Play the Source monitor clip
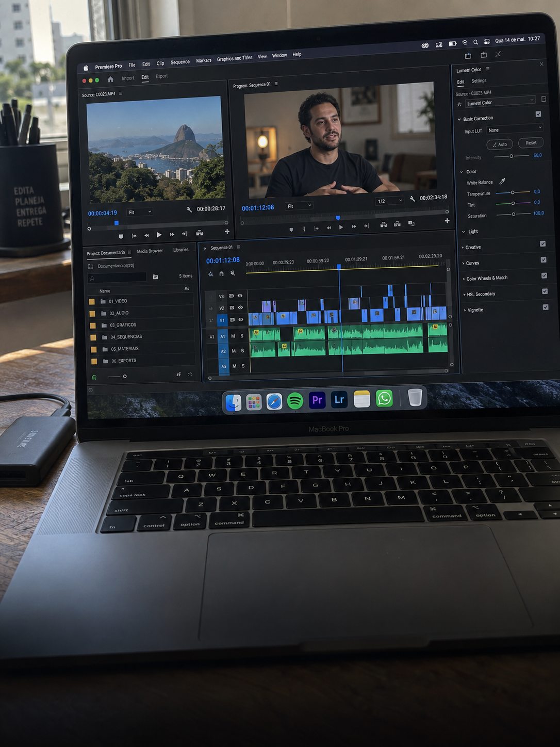Image resolution: width=560 pixels, height=747 pixels. point(159,235)
